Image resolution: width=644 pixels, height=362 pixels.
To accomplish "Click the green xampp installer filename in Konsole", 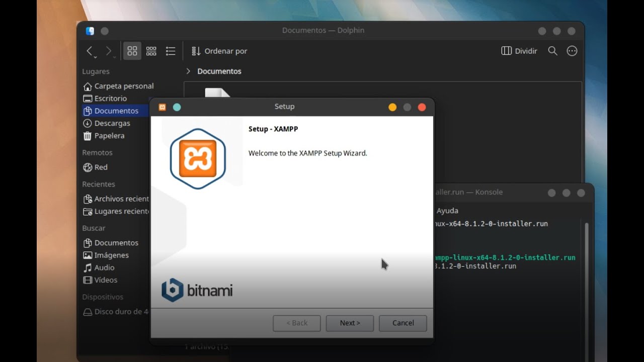I will coord(504,257).
